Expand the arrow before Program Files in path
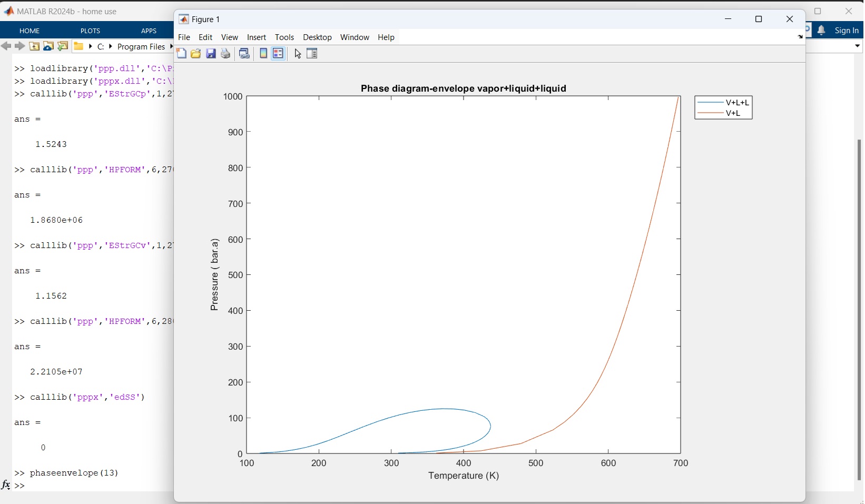Screen dimensions: 865x504 (111, 46)
